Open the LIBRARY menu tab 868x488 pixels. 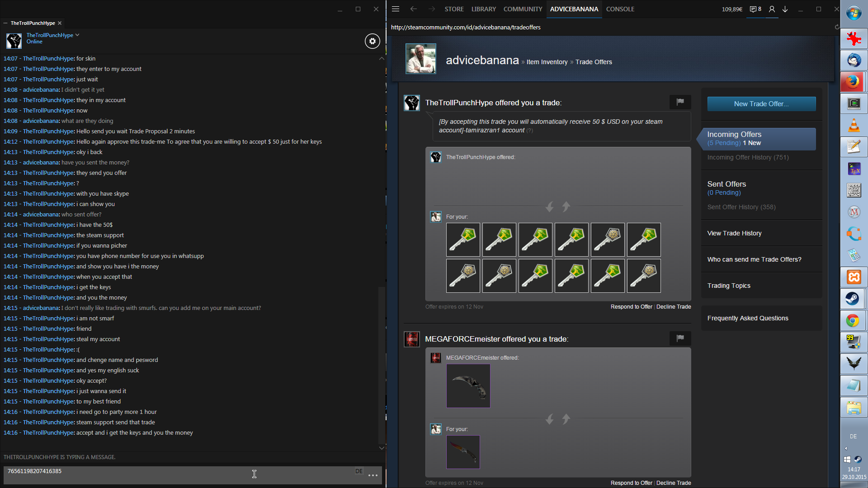[483, 9]
